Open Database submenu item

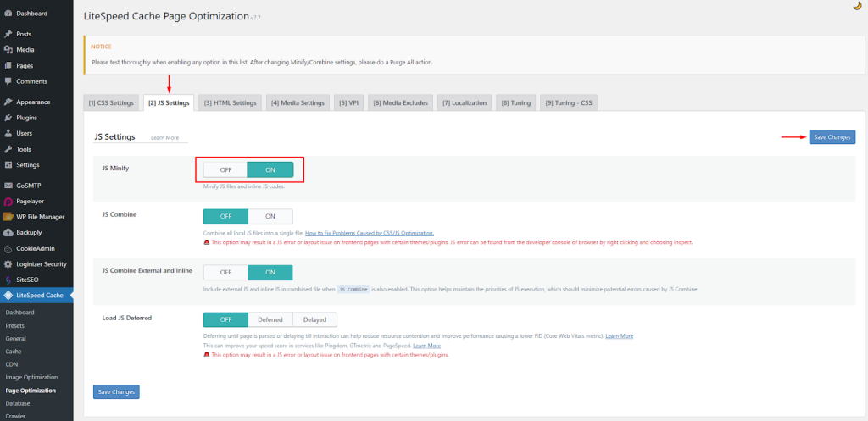coord(18,403)
